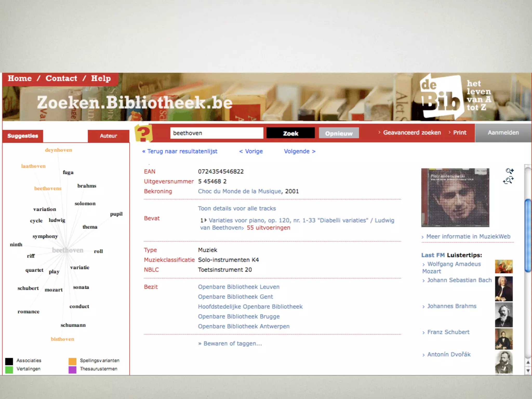Click Johann Sebastian Bach portrait image
The height and width of the screenshot is (399, 532).
[504, 289]
